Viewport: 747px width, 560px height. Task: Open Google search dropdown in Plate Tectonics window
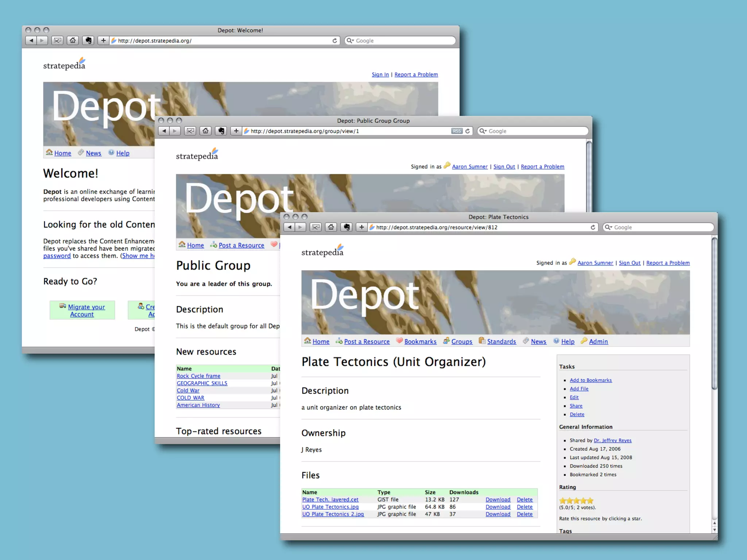click(x=608, y=227)
